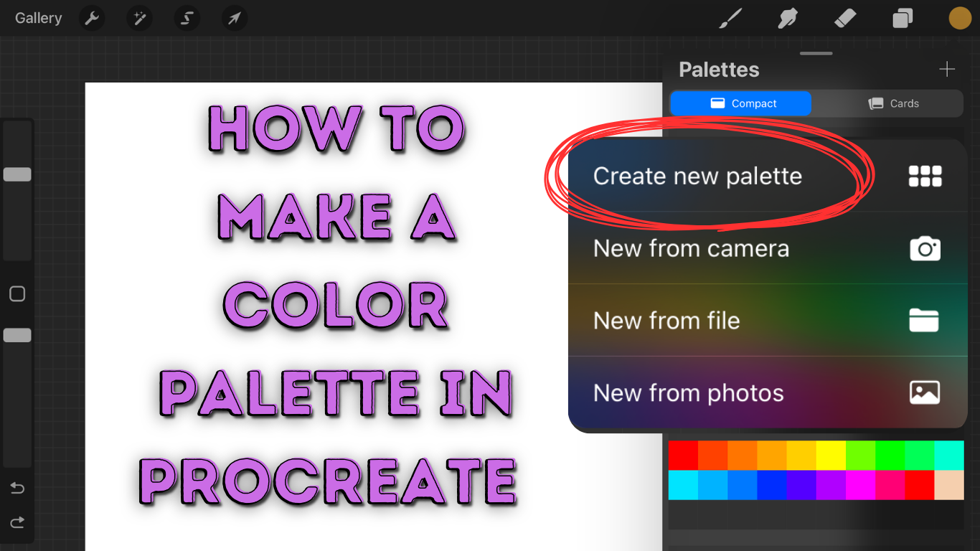This screenshot has width=980, height=551.
Task: Choose Create new palette
Action: click(768, 176)
